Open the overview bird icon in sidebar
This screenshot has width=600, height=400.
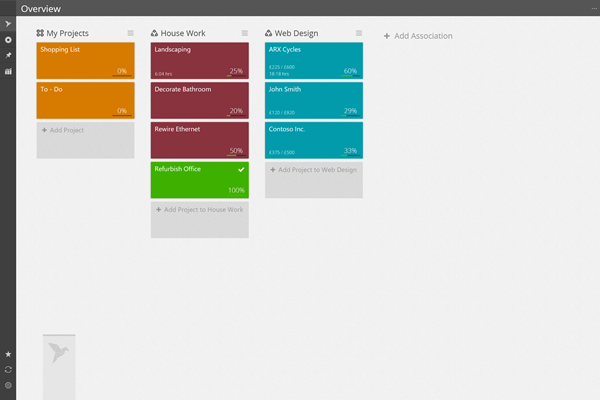pyautogui.click(x=8, y=24)
